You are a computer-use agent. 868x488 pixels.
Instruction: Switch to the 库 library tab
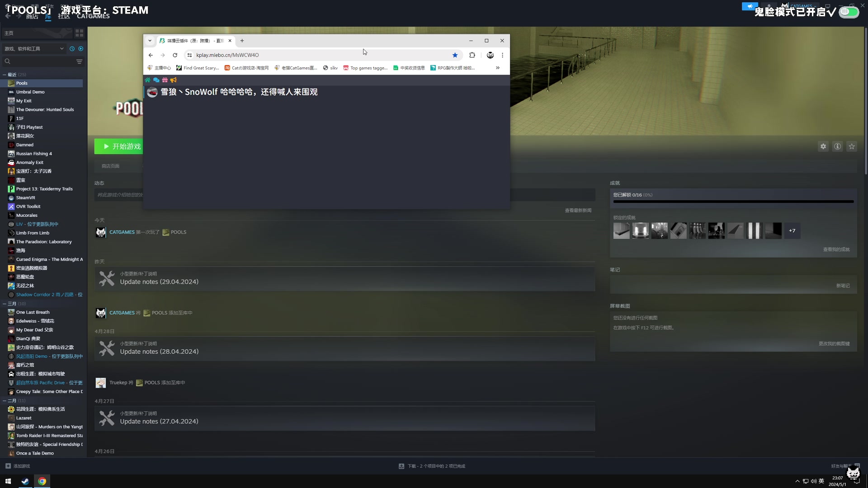click(x=48, y=17)
